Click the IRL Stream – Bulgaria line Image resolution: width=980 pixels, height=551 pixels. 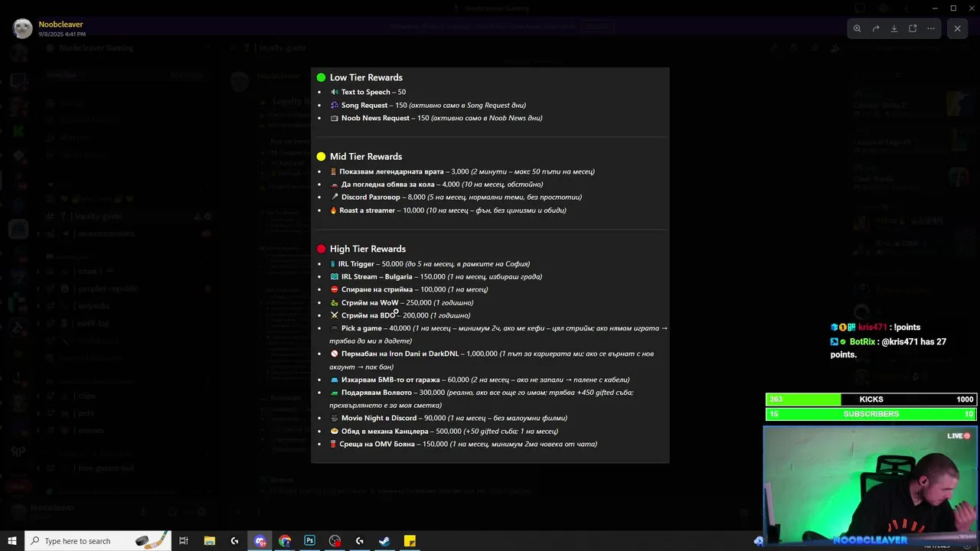point(436,276)
